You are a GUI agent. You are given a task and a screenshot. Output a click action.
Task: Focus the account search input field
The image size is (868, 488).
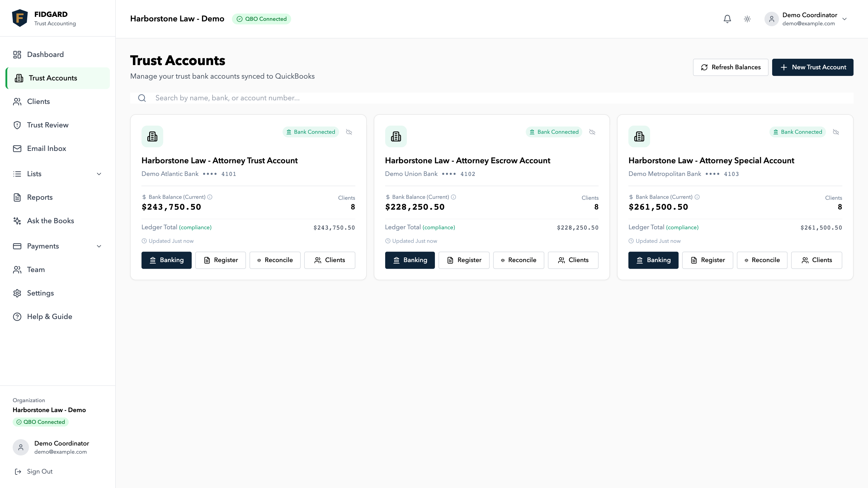coord(492,98)
